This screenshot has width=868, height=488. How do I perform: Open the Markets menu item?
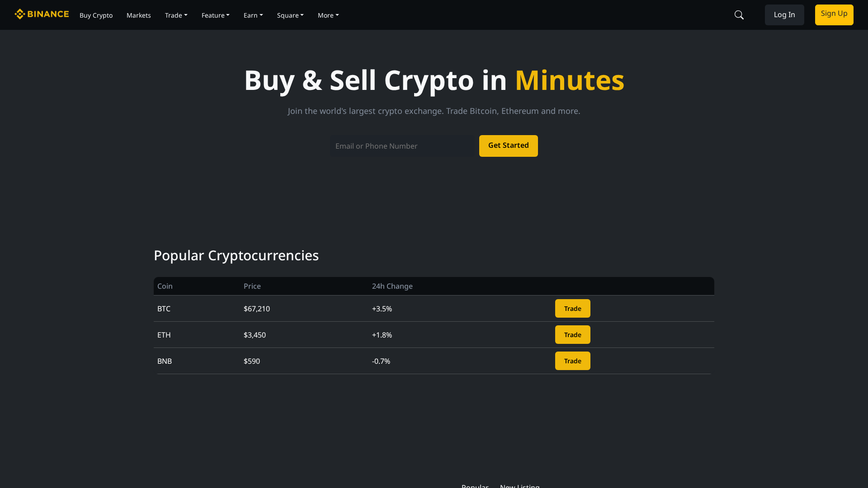(138, 15)
